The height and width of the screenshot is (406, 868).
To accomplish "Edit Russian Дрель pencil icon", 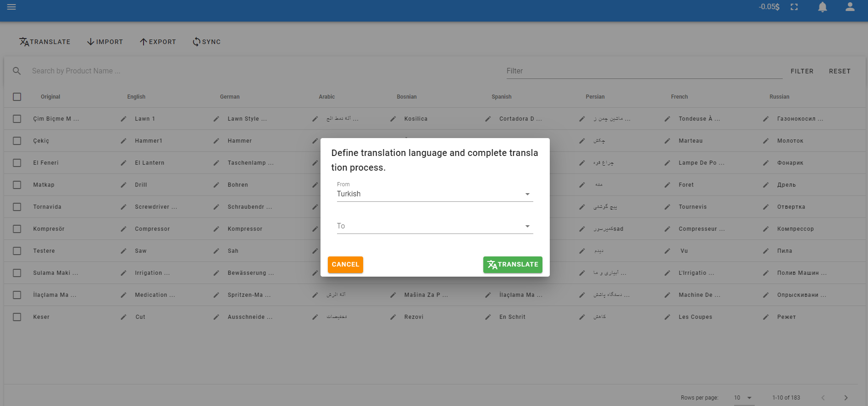I will [x=766, y=185].
